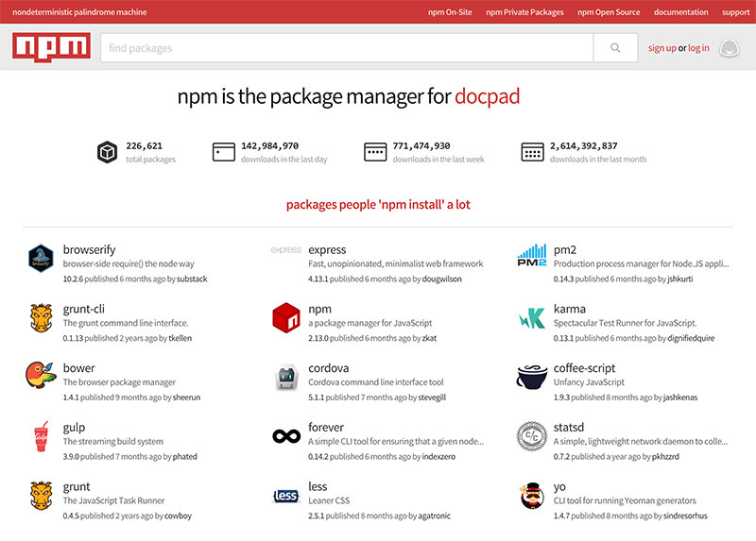Viewport: 756px width, 541px height.
Task: Open author dougwilson's profile
Action: [441, 279]
